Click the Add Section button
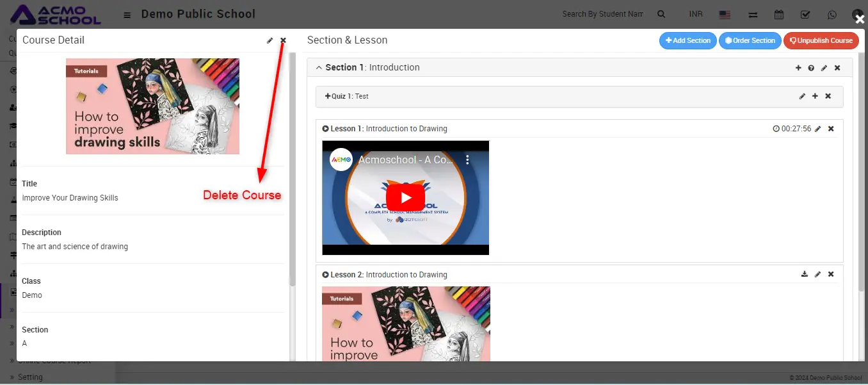Viewport: 868px width, 385px height. tap(688, 40)
